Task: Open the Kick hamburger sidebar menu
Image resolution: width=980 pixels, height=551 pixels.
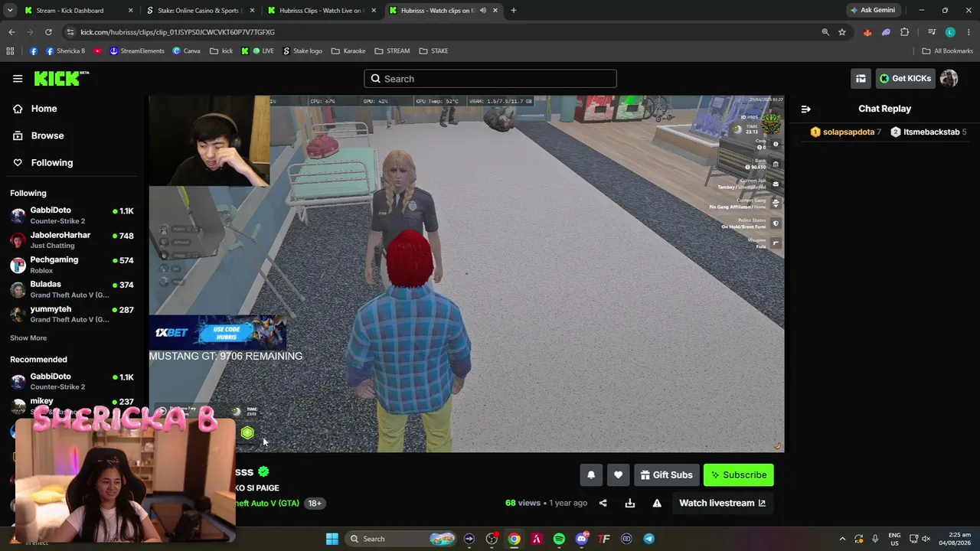Action: [x=18, y=79]
